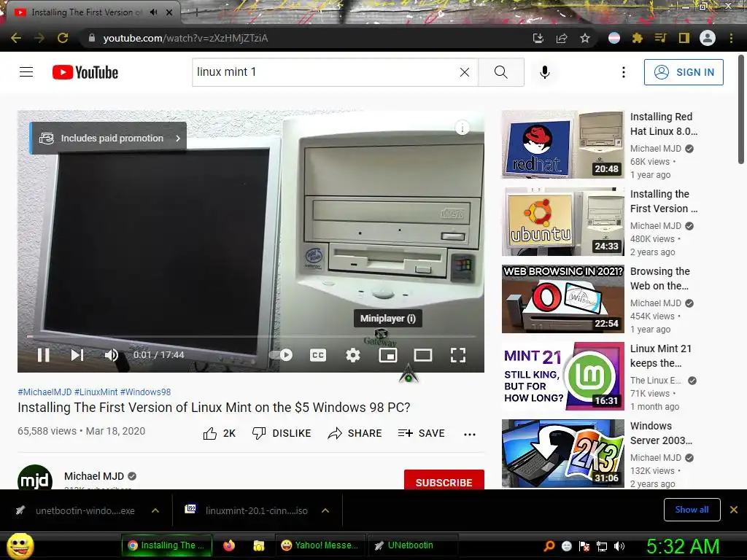Toggle the browser side panel
The image size is (747, 560).
coord(684,38)
